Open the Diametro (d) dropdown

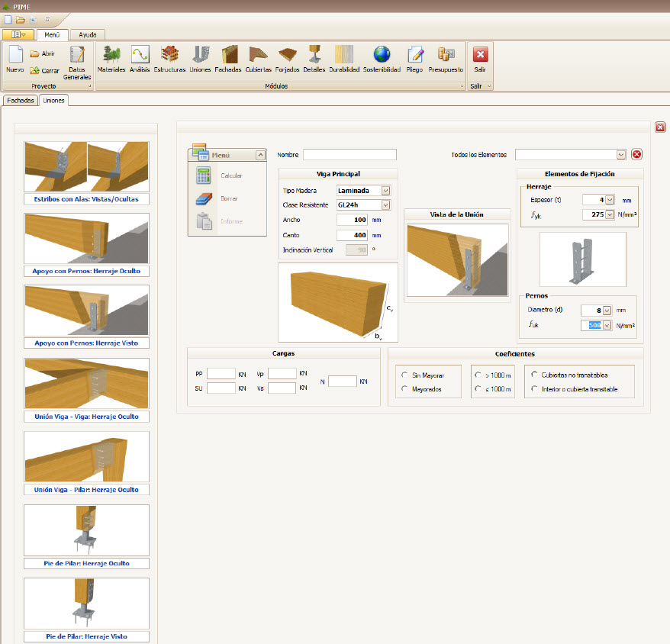tap(607, 311)
